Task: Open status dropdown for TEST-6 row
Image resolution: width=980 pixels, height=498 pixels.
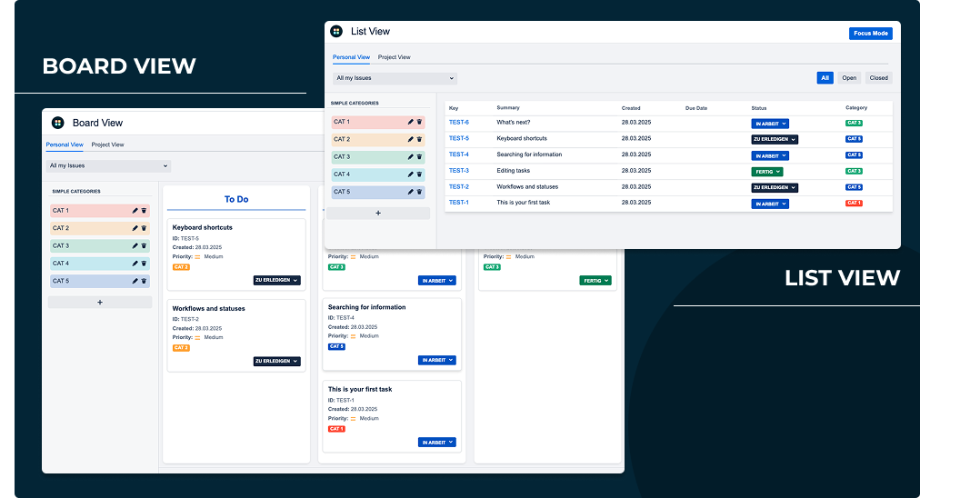Action: pos(770,124)
